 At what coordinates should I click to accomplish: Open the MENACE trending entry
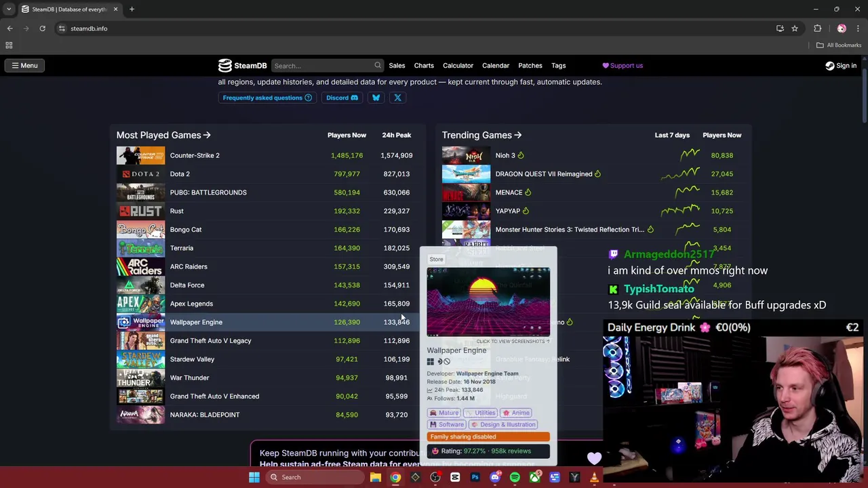click(x=594, y=192)
